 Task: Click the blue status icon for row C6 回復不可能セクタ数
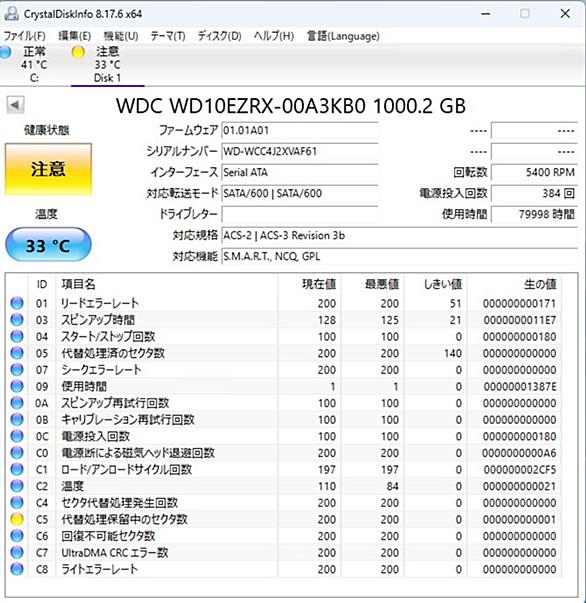pyautogui.click(x=17, y=536)
